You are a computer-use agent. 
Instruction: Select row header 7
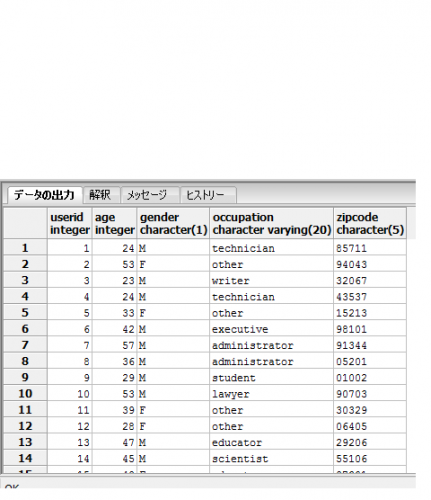25,345
